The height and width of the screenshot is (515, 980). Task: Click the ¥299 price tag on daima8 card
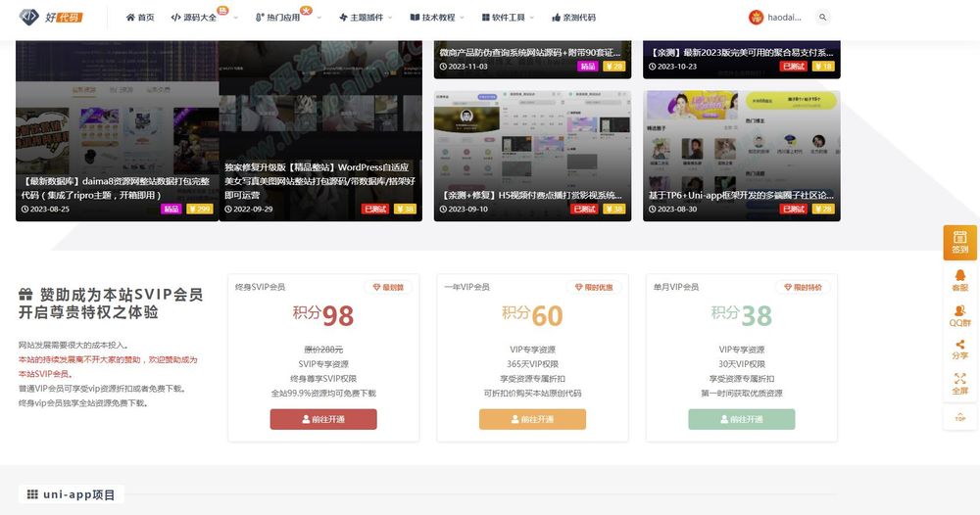(199, 210)
